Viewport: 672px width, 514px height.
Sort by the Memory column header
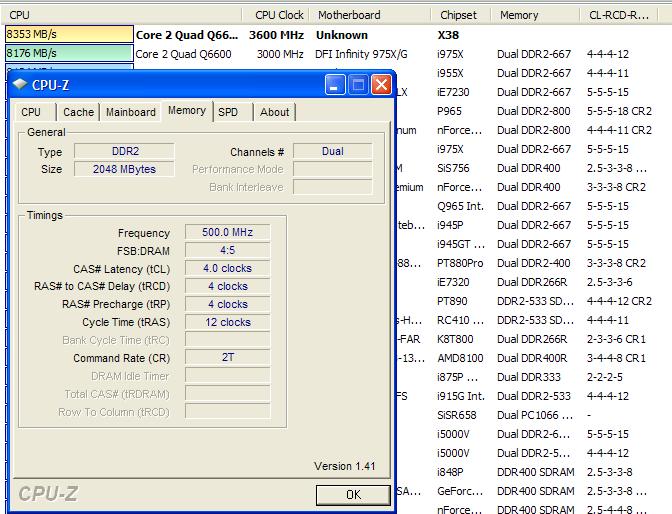point(534,15)
